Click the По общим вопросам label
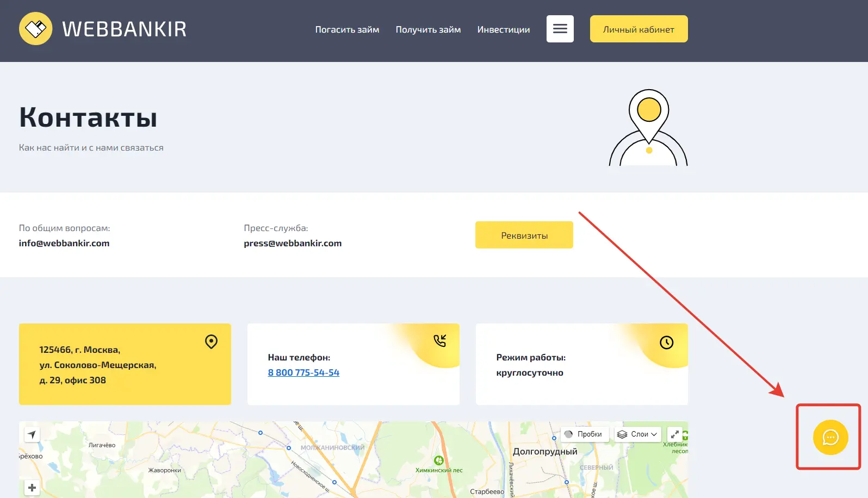This screenshot has height=498, width=868. point(64,228)
